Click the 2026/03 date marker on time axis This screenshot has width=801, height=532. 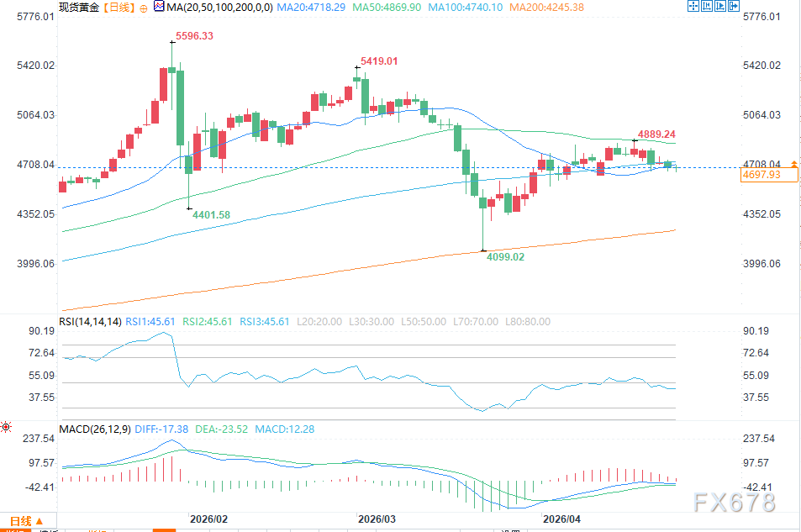click(376, 519)
